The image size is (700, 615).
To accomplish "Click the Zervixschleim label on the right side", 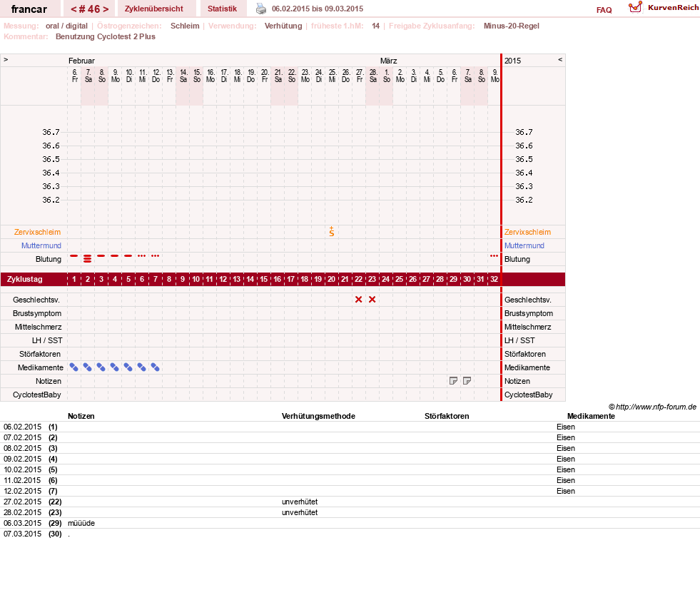I will click(528, 232).
